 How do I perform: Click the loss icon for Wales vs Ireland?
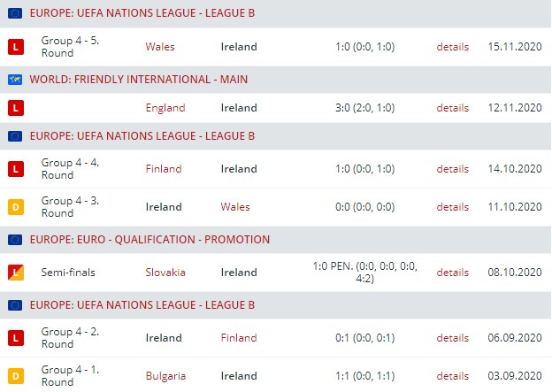(14, 47)
